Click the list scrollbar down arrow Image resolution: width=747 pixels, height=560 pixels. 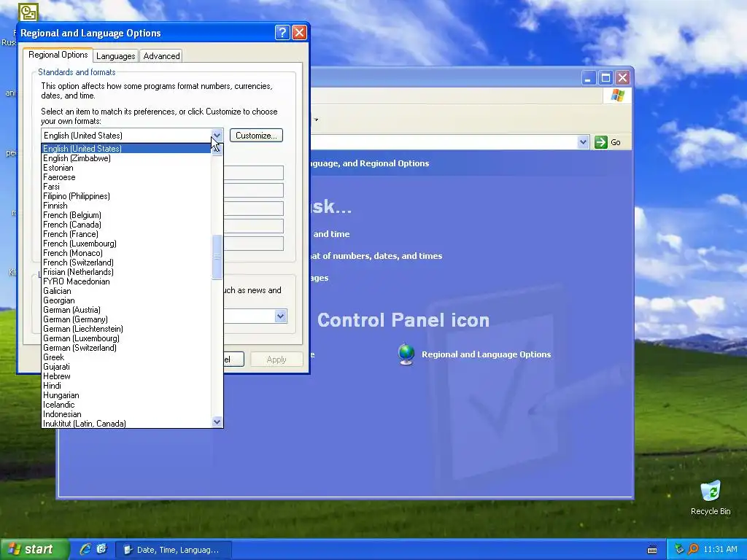point(217,422)
